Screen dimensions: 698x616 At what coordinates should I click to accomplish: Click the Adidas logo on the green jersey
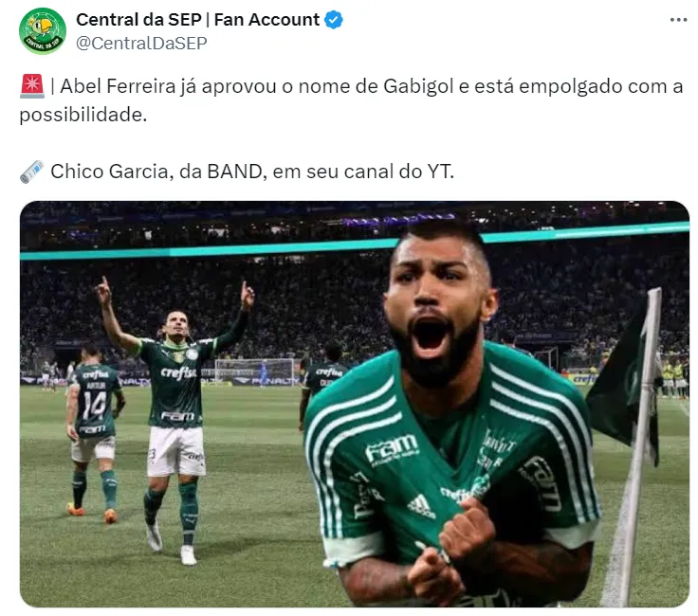tap(421, 507)
